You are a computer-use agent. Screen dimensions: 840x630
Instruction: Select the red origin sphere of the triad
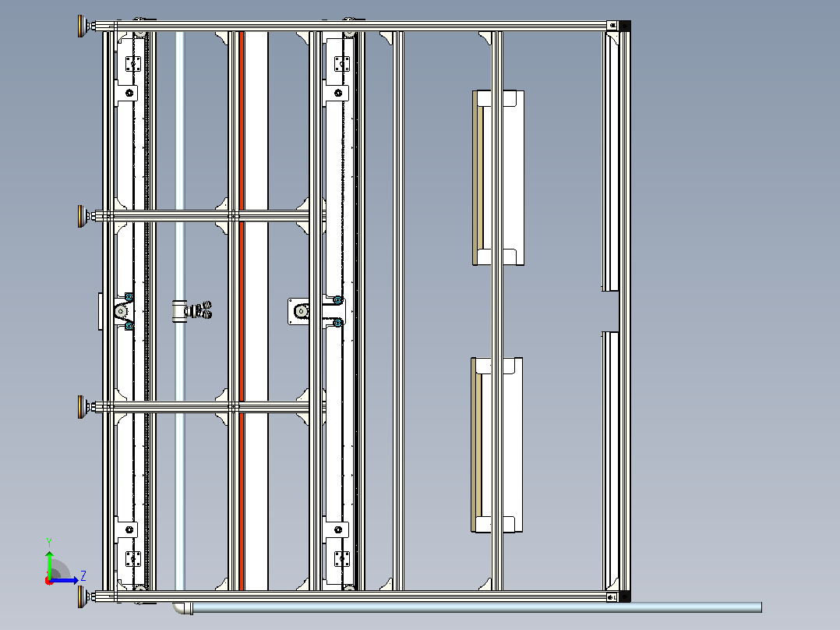tap(48, 581)
